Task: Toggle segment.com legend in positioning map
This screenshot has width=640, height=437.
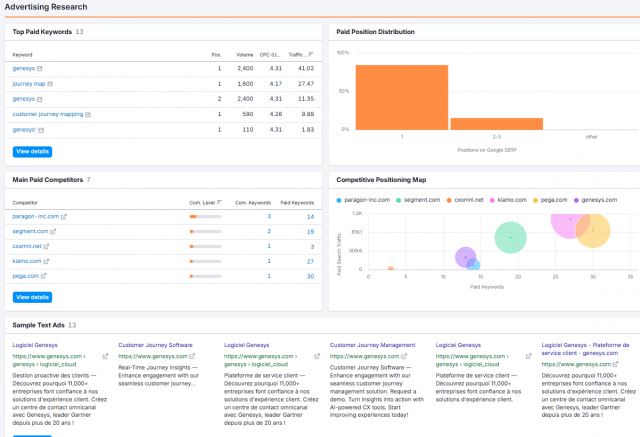Action: coord(418,200)
